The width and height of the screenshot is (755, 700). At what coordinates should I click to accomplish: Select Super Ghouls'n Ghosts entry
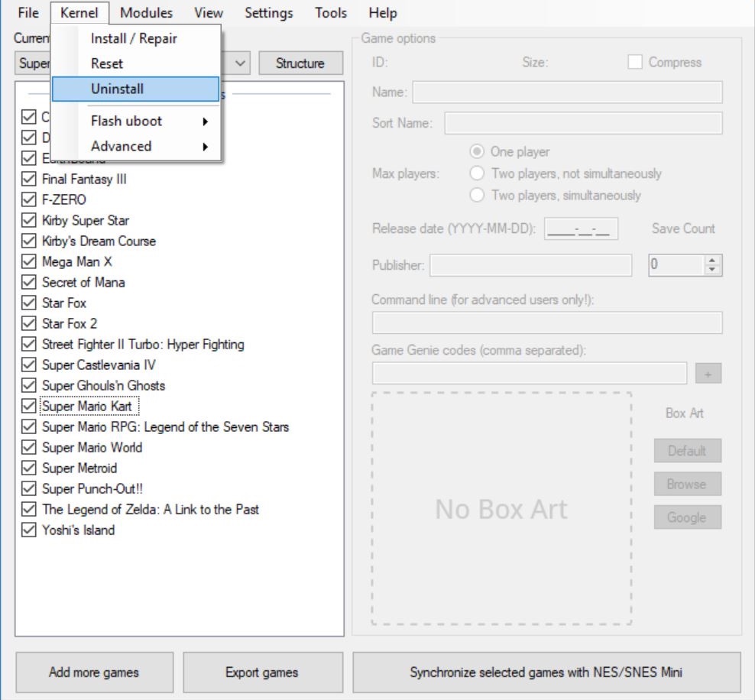pyautogui.click(x=103, y=386)
